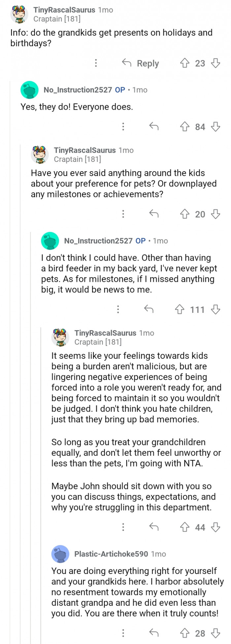This screenshot has width=231, height=644.
Task: Open three-dot menu on Plastic-Artichoke590's comment
Action: (123, 633)
